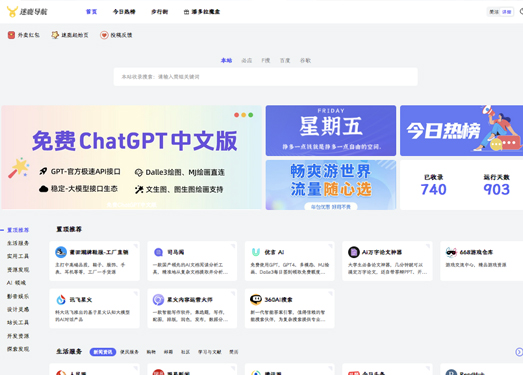
Task: Select the 本站 search tab
Action: coord(226,60)
